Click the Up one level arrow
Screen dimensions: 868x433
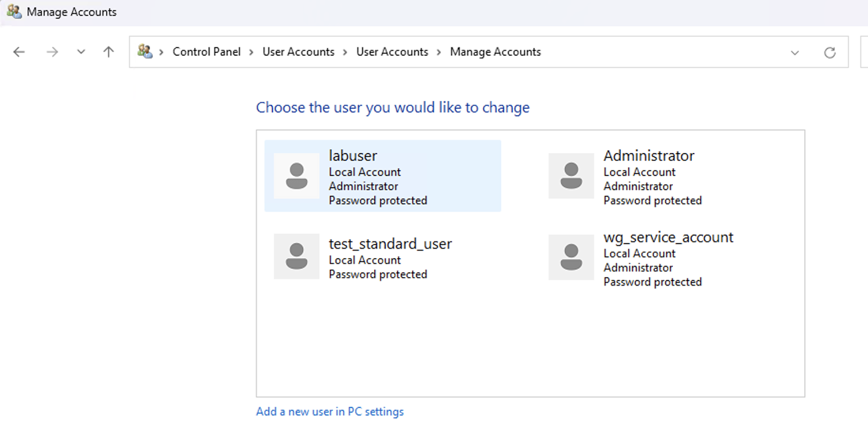(108, 52)
